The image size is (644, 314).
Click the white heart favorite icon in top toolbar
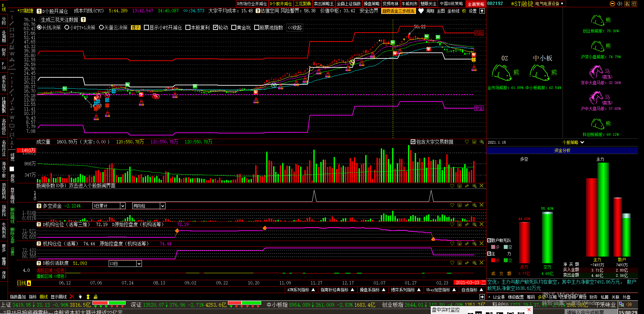click(421, 11)
